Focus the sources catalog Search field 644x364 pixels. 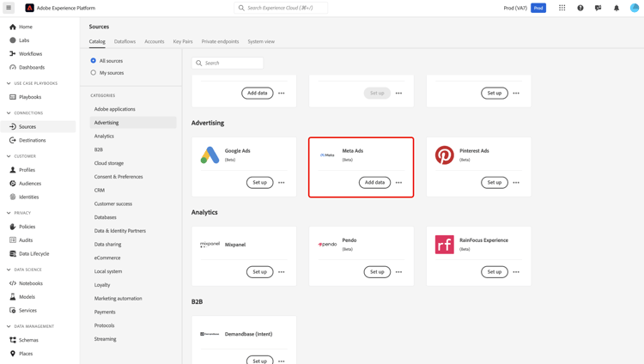click(228, 63)
